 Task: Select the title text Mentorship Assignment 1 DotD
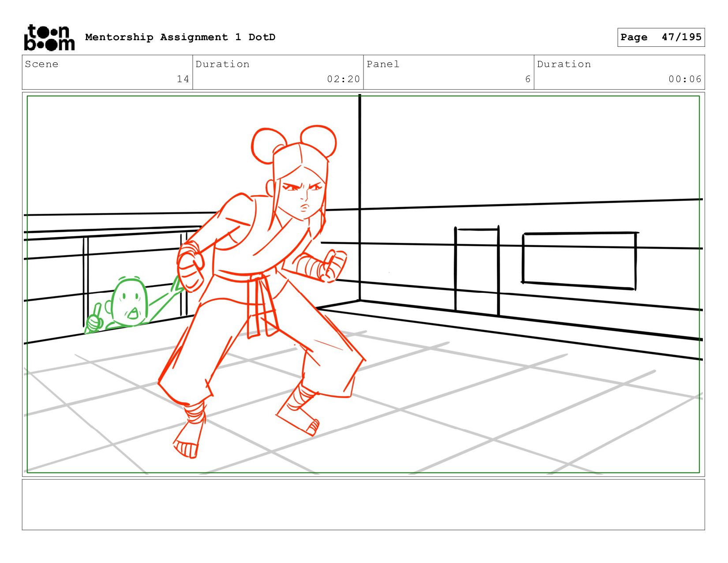[180, 37]
